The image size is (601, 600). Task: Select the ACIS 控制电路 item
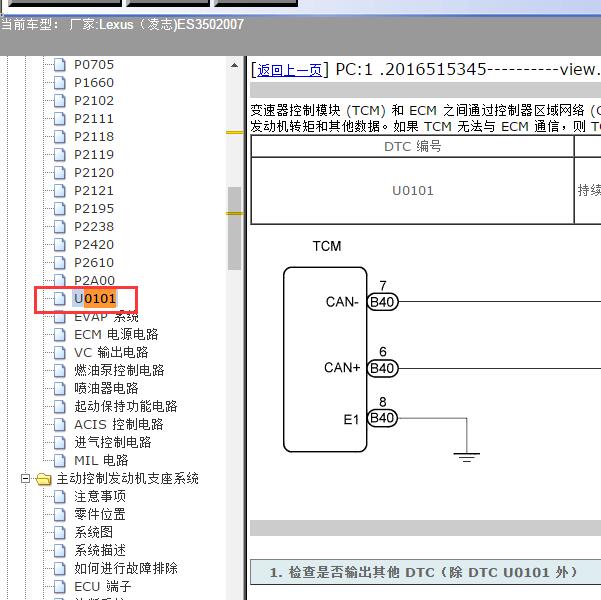pos(118,425)
